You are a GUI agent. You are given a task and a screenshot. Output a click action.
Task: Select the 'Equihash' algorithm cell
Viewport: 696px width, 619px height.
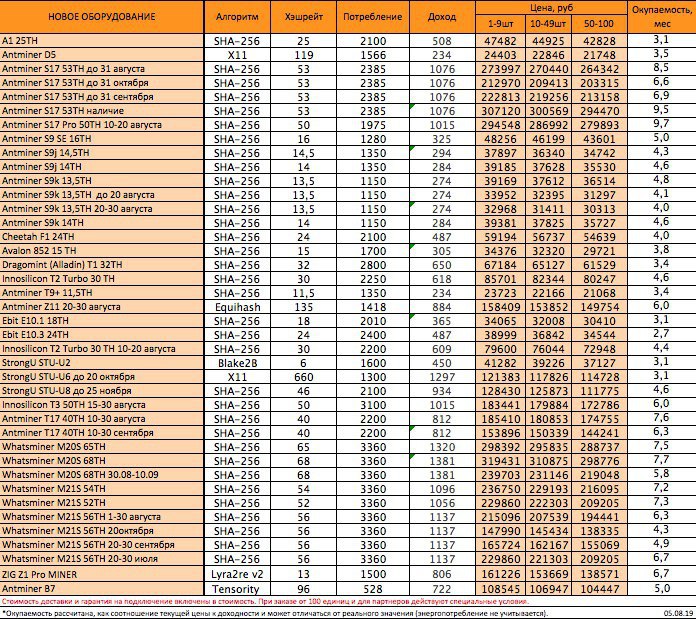(x=237, y=307)
